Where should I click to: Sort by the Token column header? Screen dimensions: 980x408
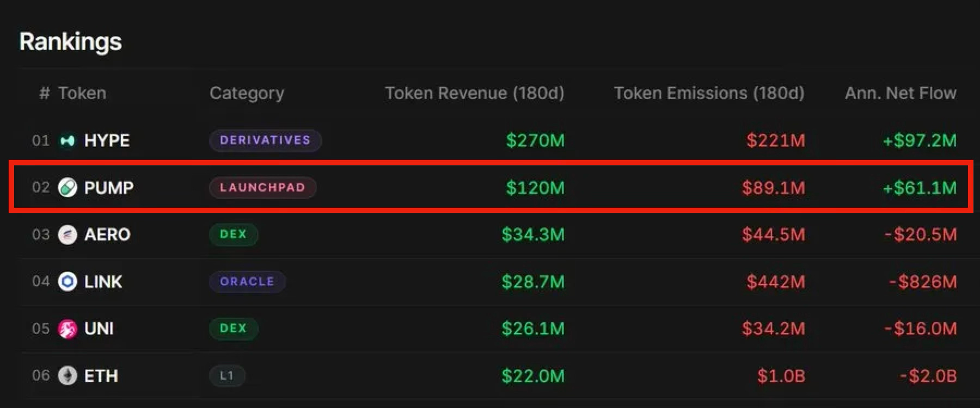[82, 93]
